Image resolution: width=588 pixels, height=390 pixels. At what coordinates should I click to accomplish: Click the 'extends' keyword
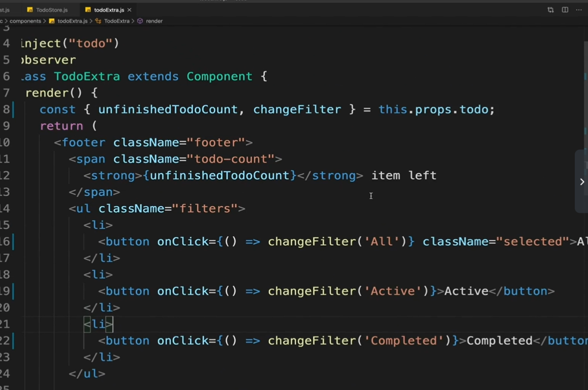[x=153, y=77]
